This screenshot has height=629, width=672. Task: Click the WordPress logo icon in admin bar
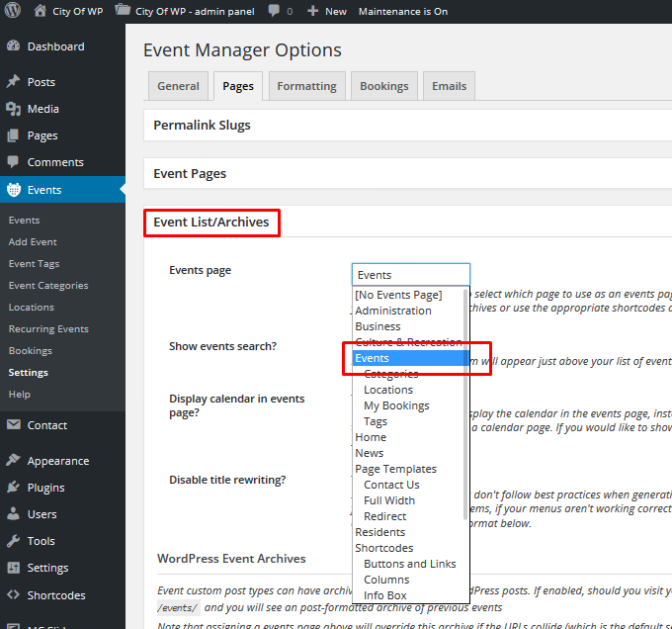click(13, 11)
